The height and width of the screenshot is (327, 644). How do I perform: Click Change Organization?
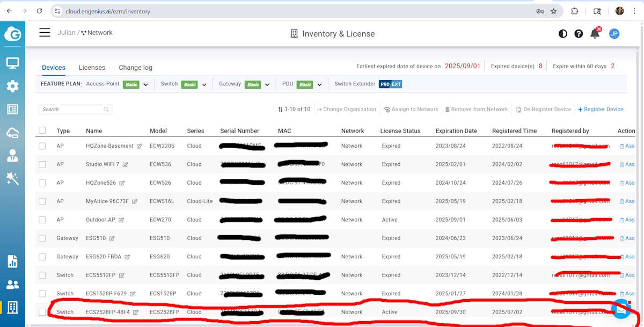(x=347, y=110)
